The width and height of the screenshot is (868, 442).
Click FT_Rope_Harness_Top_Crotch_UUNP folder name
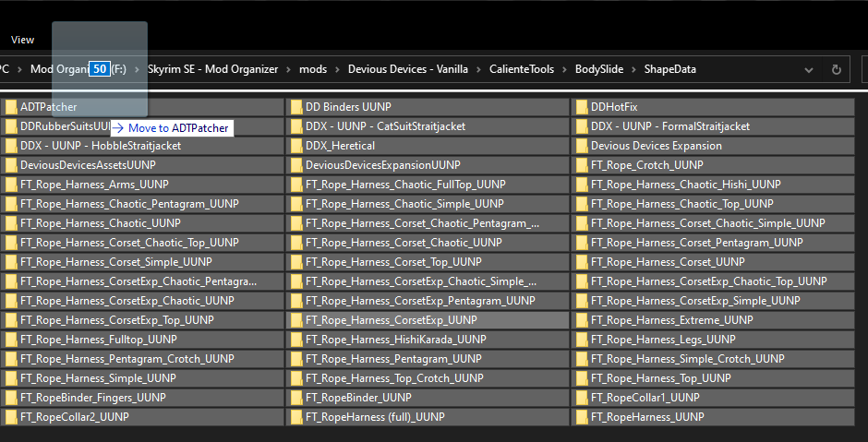click(394, 377)
